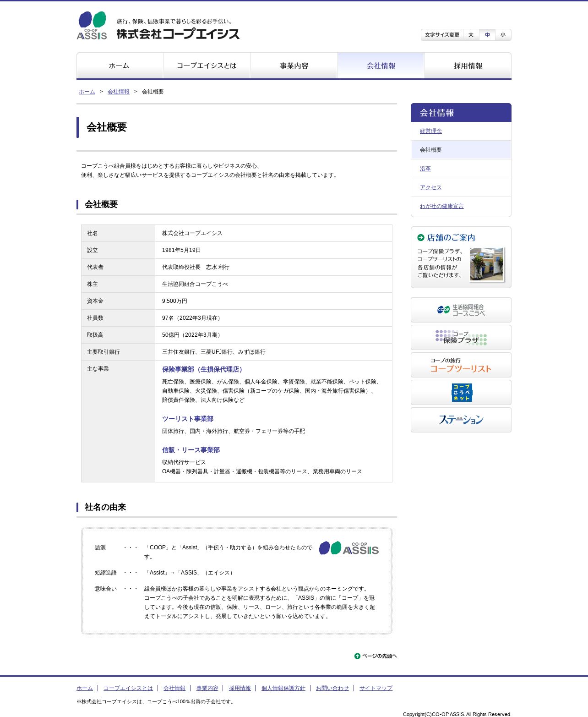Image resolution: width=588 pixels, height=717 pixels.
Task: Click ホーム in the breadcrumb
Action: click(x=87, y=92)
